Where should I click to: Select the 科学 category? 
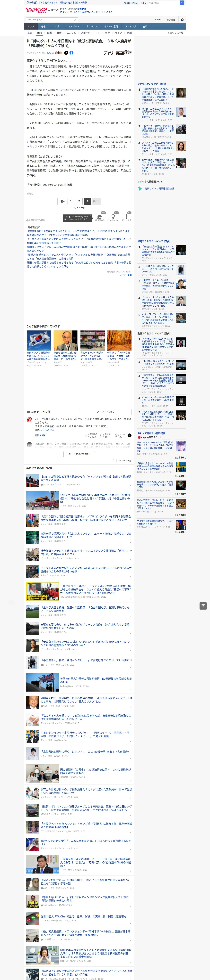[107, 33]
